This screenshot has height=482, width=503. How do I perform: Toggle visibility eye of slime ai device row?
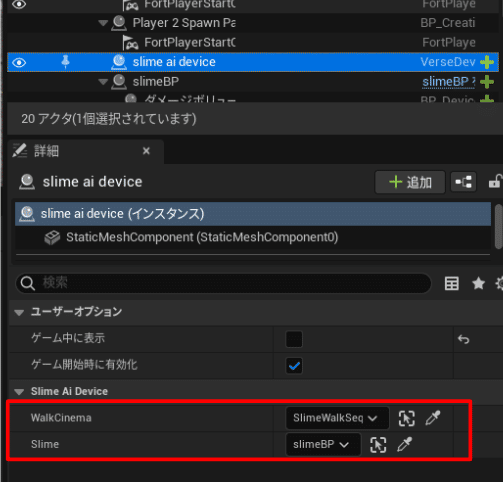(19, 62)
